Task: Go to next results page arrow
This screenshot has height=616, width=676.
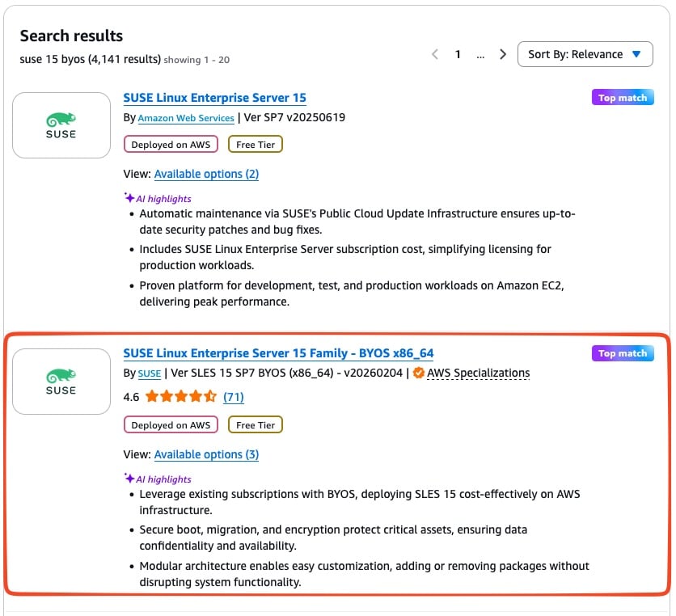Action: click(x=503, y=54)
